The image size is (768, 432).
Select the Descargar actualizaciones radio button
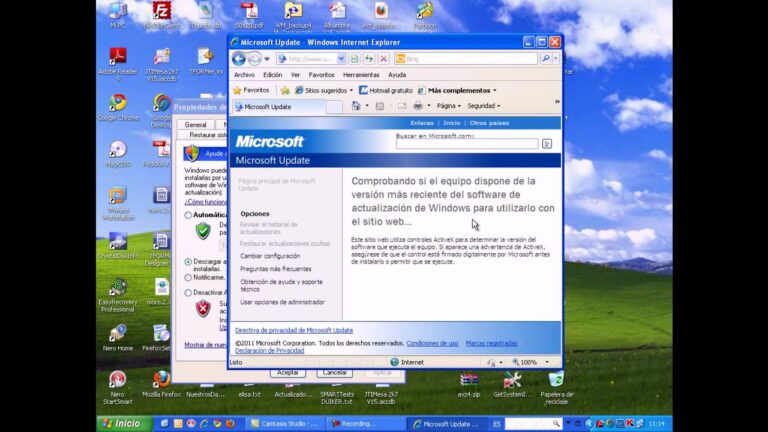(188, 262)
